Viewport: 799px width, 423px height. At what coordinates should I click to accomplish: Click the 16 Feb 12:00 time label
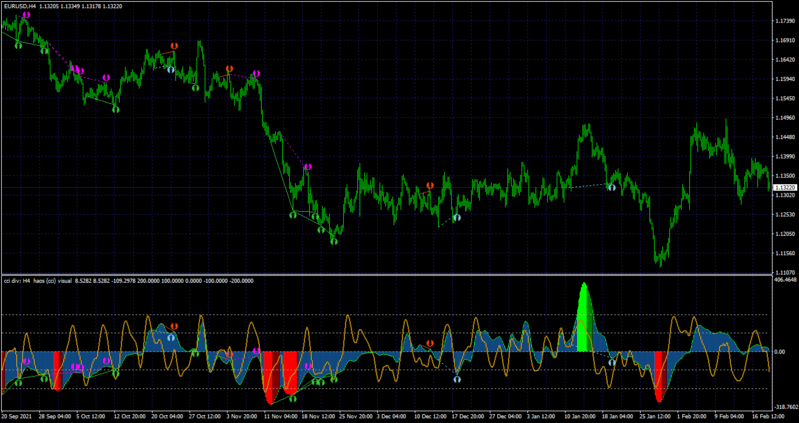tap(770, 416)
